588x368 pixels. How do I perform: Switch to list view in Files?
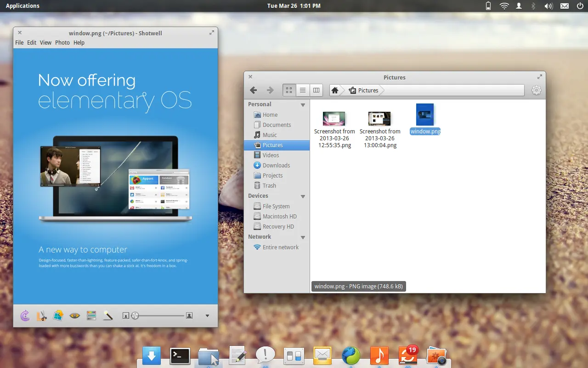click(302, 90)
